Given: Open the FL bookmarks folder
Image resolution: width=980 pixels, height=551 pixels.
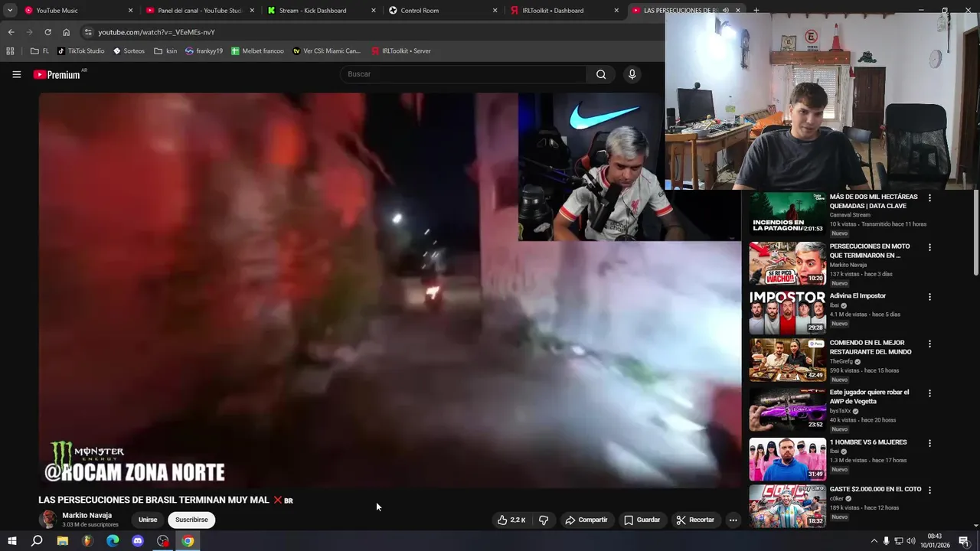Looking at the screenshot, I should coord(40,51).
